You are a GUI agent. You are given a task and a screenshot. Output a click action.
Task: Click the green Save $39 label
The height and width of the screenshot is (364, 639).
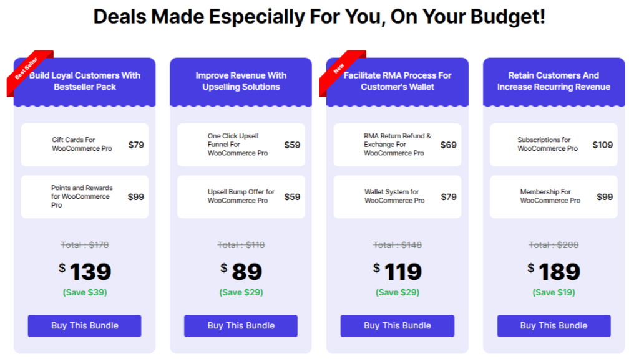pyautogui.click(x=85, y=292)
